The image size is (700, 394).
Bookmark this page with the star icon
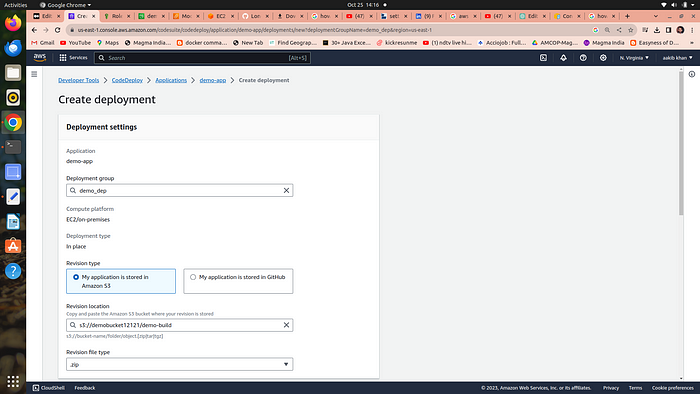630,30
